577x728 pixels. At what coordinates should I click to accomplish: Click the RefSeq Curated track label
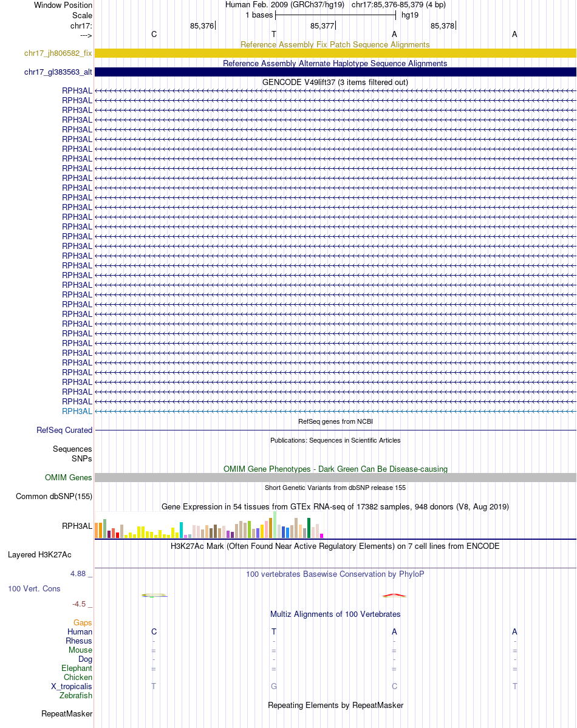[64, 430]
